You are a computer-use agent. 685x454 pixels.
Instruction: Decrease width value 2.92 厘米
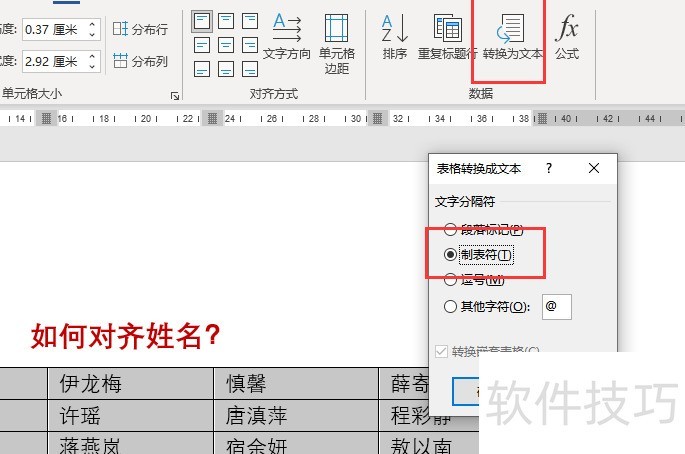click(x=92, y=66)
